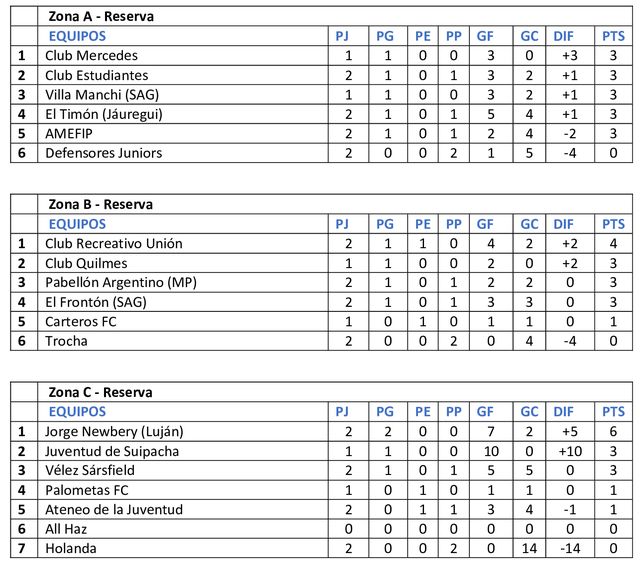Click the Zona A - Reserva table title
The width and height of the screenshot is (640, 566).
click(x=101, y=16)
